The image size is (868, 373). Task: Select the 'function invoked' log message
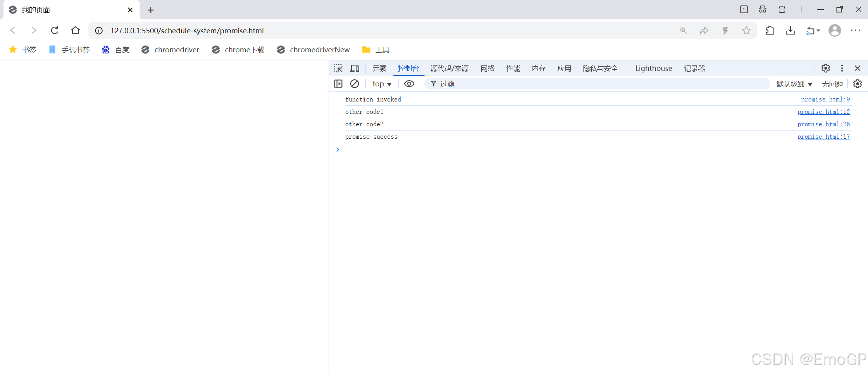pyautogui.click(x=373, y=100)
